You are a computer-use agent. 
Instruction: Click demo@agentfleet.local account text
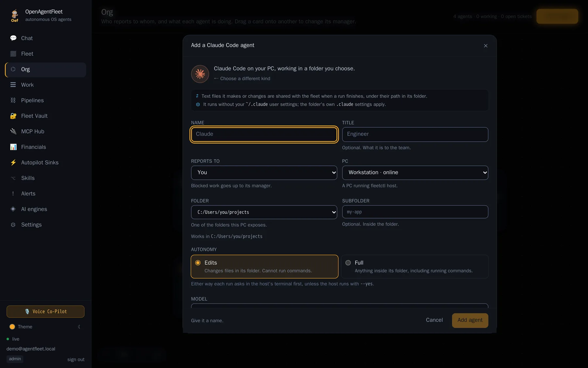(31, 349)
